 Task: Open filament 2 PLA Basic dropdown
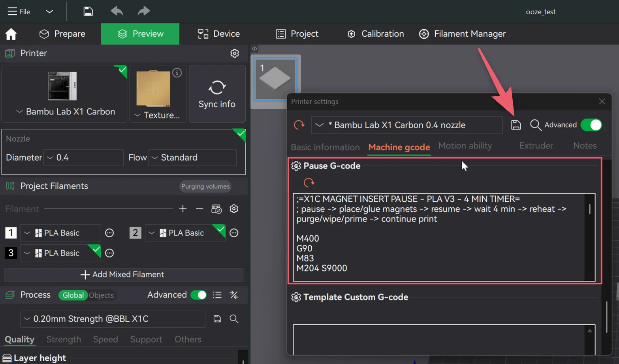coord(185,233)
